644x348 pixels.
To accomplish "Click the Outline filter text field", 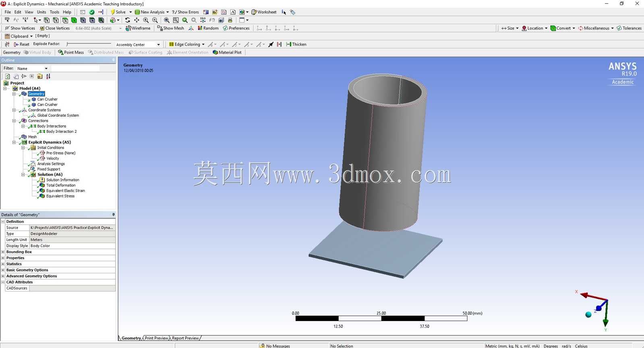I will click(75, 68).
